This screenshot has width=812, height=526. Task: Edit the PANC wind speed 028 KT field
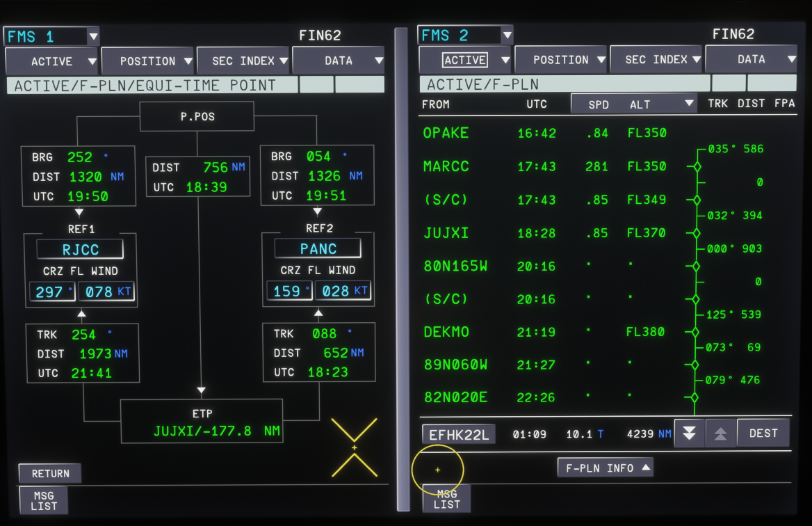[343, 291]
